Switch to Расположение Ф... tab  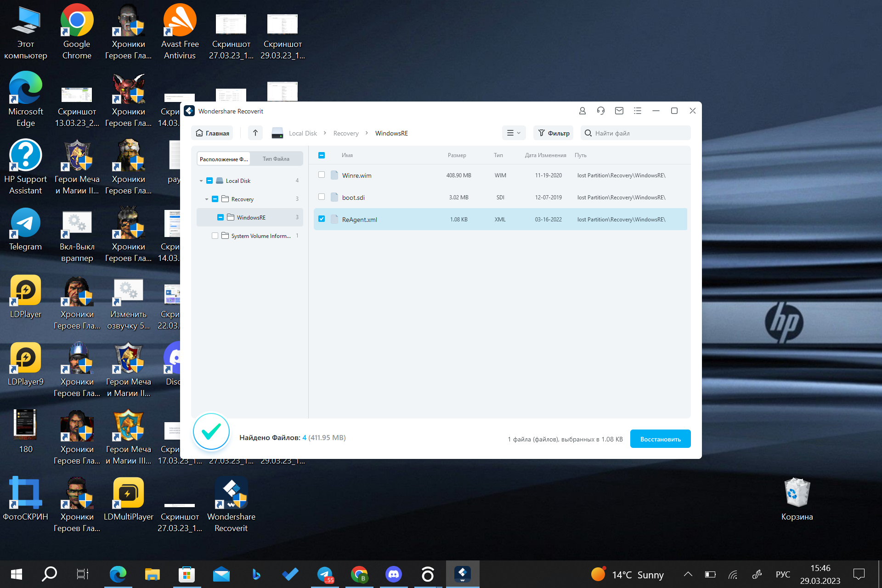(x=224, y=159)
